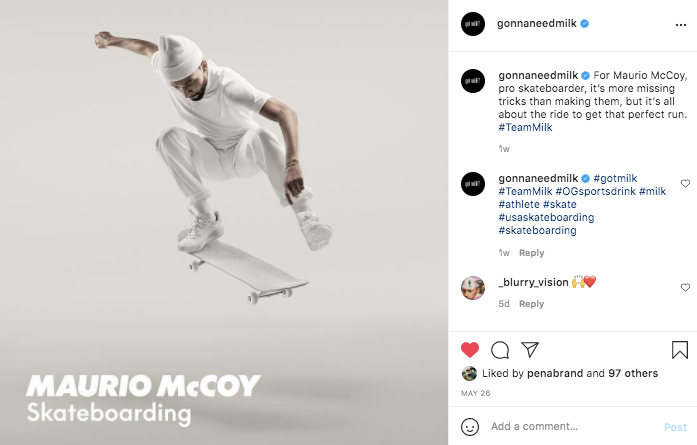This screenshot has height=445, width=697.
Task: Open the #usaskateboarding hashtag
Action: (x=546, y=217)
